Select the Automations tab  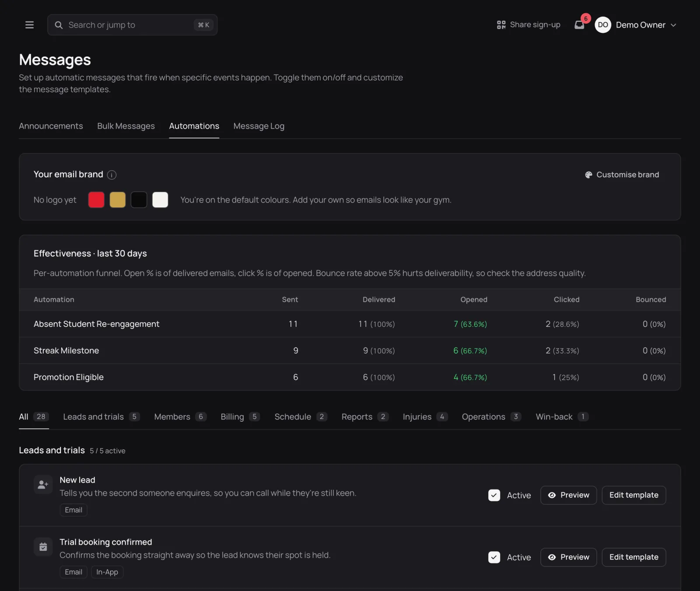[194, 126]
